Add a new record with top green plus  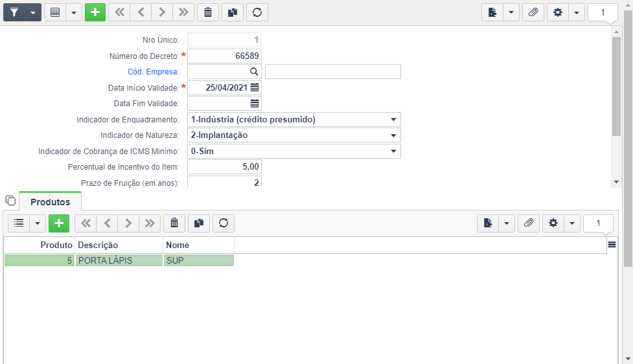pyautogui.click(x=95, y=12)
